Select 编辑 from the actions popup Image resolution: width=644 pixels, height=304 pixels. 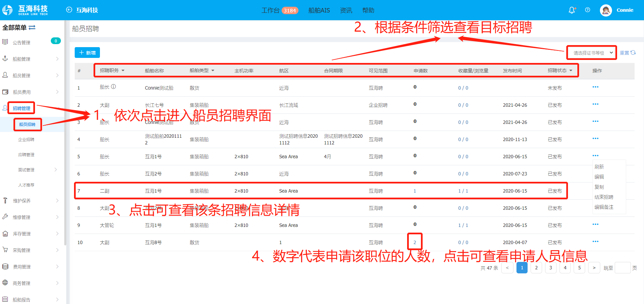(599, 176)
